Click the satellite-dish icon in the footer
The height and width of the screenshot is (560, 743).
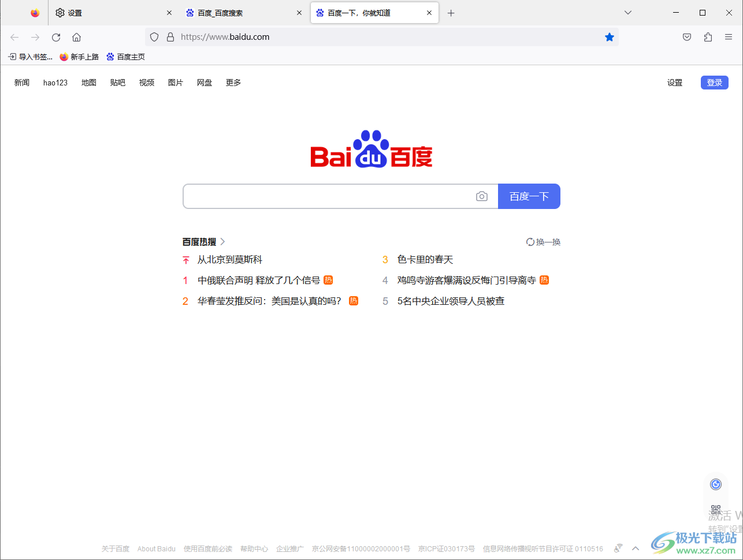point(618,548)
